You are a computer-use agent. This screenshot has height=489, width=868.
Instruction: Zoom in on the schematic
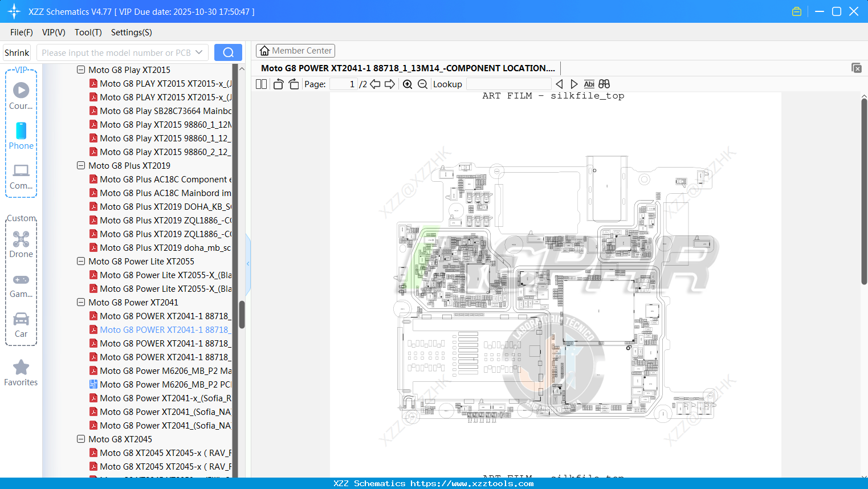tap(407, 84)
